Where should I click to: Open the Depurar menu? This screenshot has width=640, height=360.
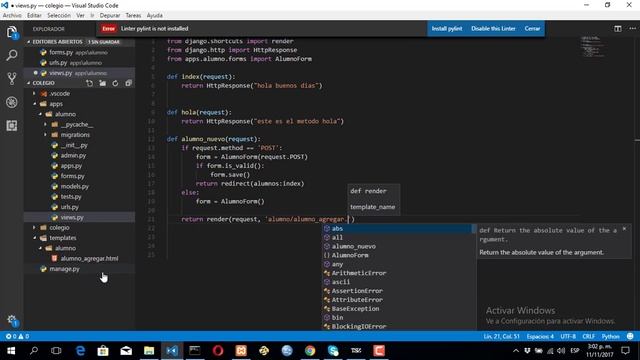(110, 16)
